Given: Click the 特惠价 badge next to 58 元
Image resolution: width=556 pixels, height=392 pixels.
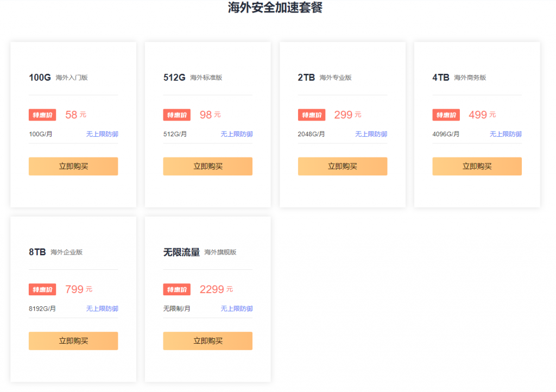Looking at the screenshot, I should (42, 115).
